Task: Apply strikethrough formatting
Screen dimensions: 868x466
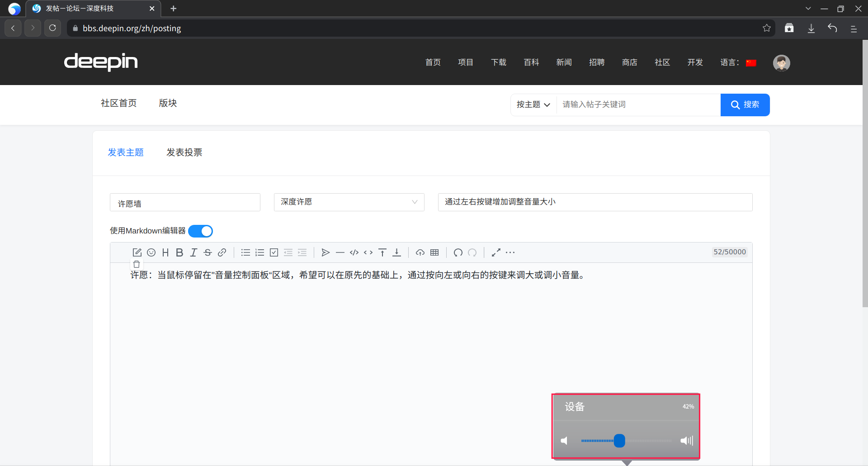Action: pos(208,252)
